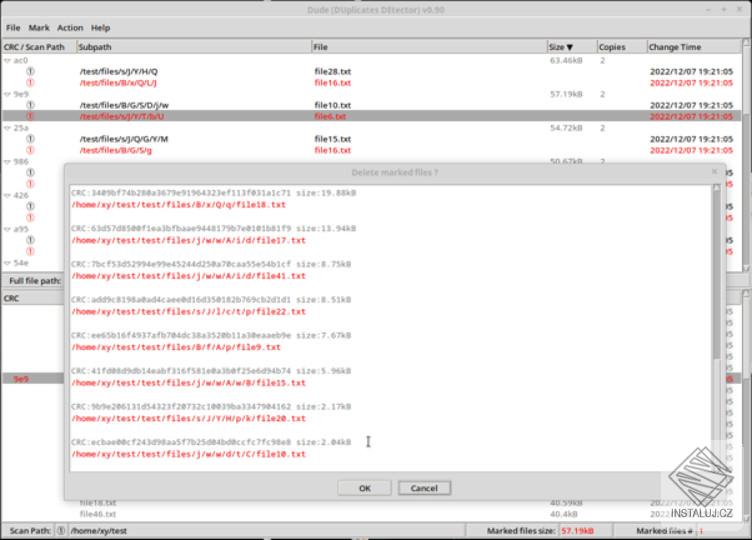The width and height of the screenshot is (752, 540).
Task: Sort by the Subpath column header
Action: click(194, 47)
